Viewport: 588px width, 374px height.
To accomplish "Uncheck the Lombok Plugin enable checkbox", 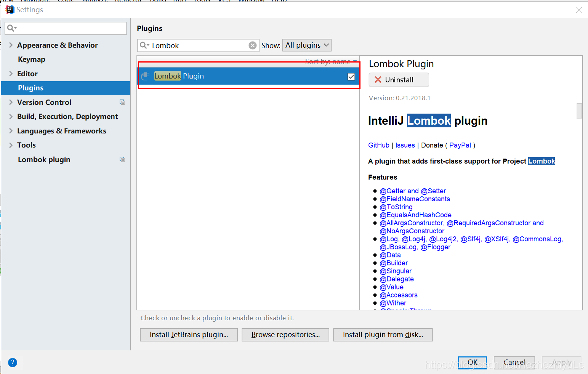I will (351, 77).
